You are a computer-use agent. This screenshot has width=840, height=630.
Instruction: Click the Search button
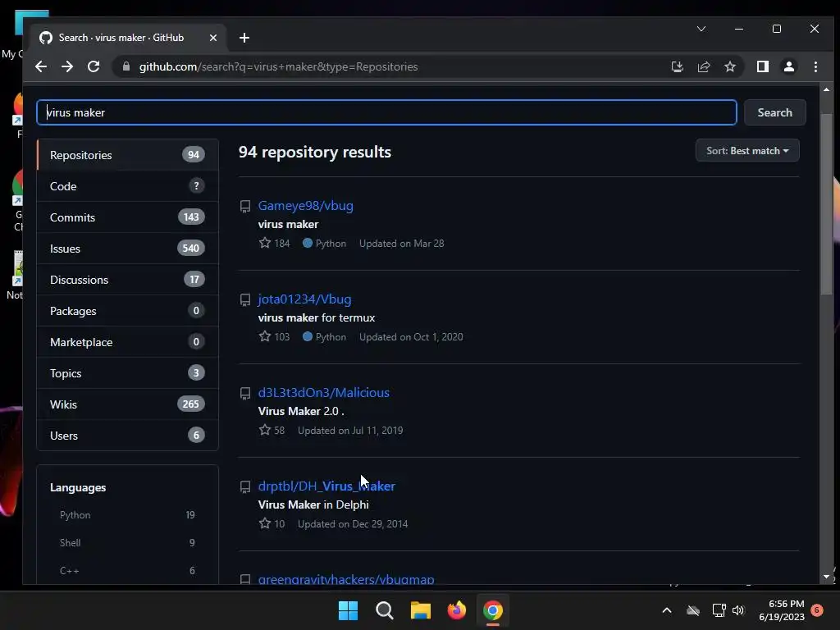(774, 112)
